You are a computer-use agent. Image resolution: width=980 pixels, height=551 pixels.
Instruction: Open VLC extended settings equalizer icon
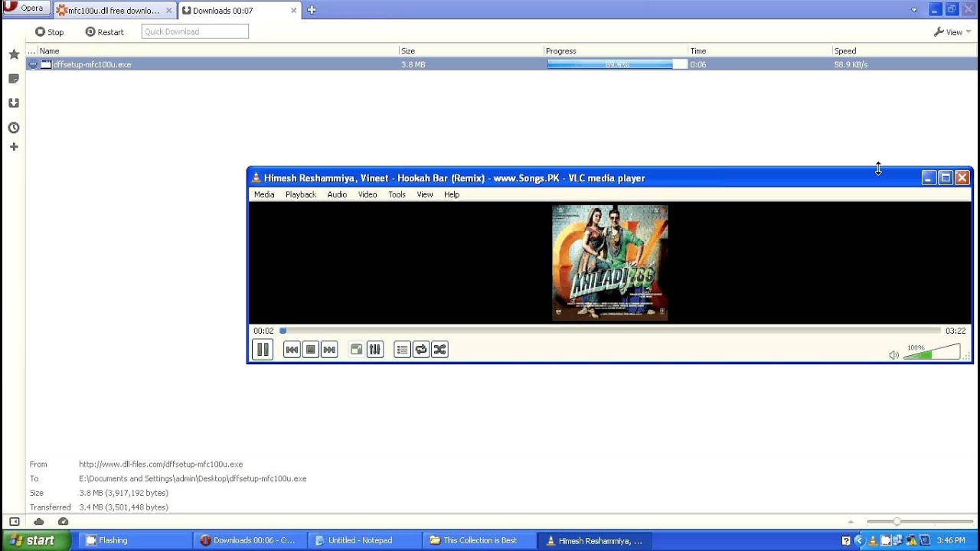coord(374,350)
